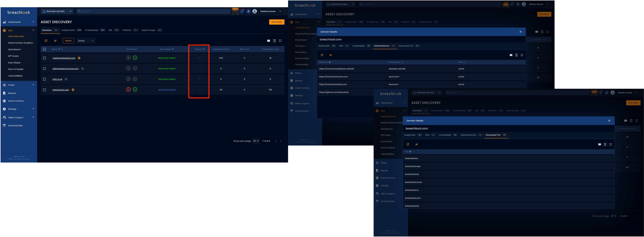Viewport: 644px width, 237px height.
Task: Click the fingerprint scan icon in left header
Action: click(x=235, y=11)
